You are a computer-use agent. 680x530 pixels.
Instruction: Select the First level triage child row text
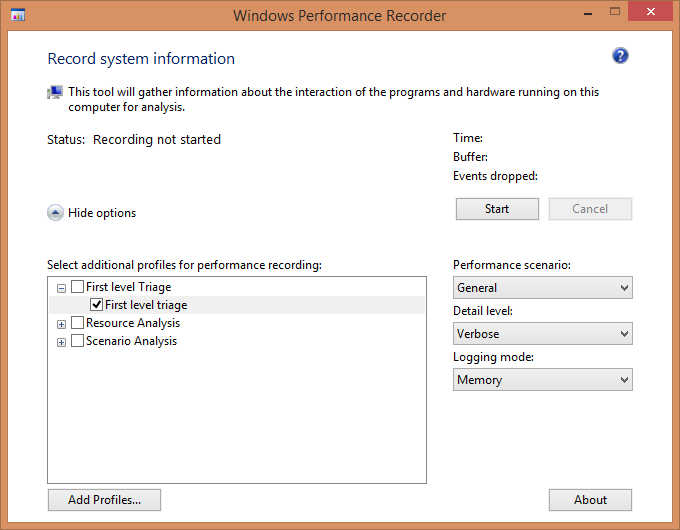(x=146, y=305)
